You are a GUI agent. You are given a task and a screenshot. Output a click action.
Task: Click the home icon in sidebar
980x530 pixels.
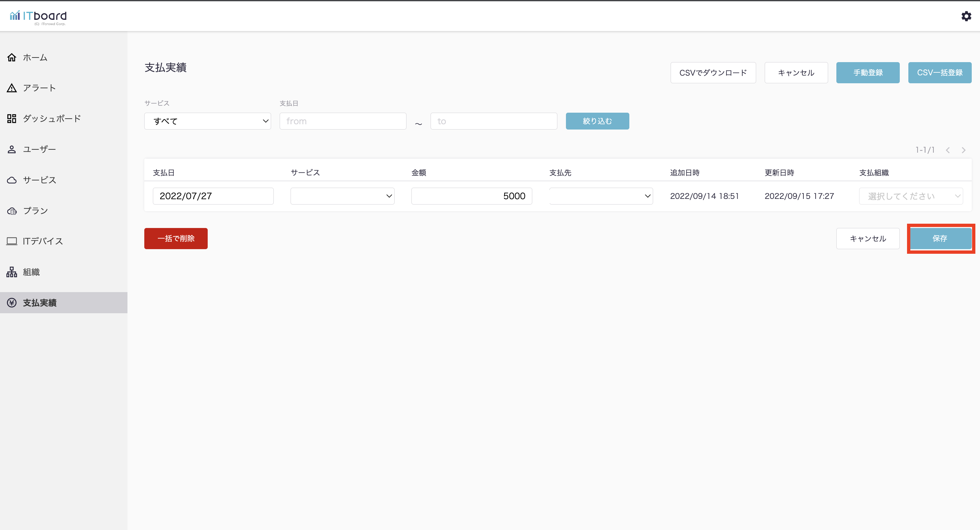click(x=12, y=57)
